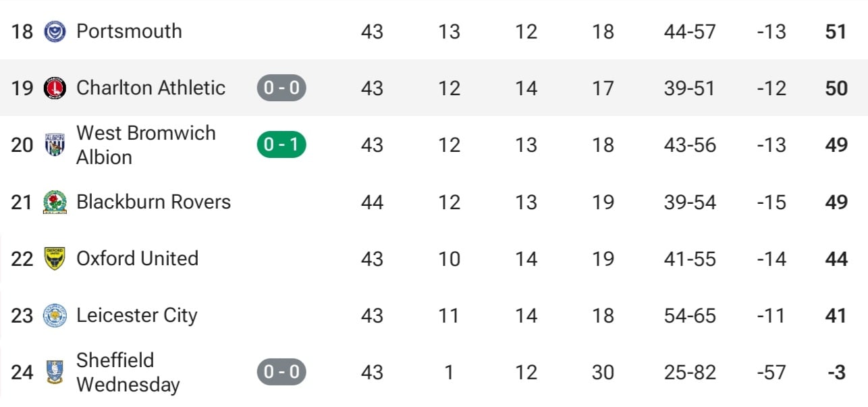868x407 pixels.
Task: Click Leicester City's 54-65 goals record
Action: (x=690, y=315)
